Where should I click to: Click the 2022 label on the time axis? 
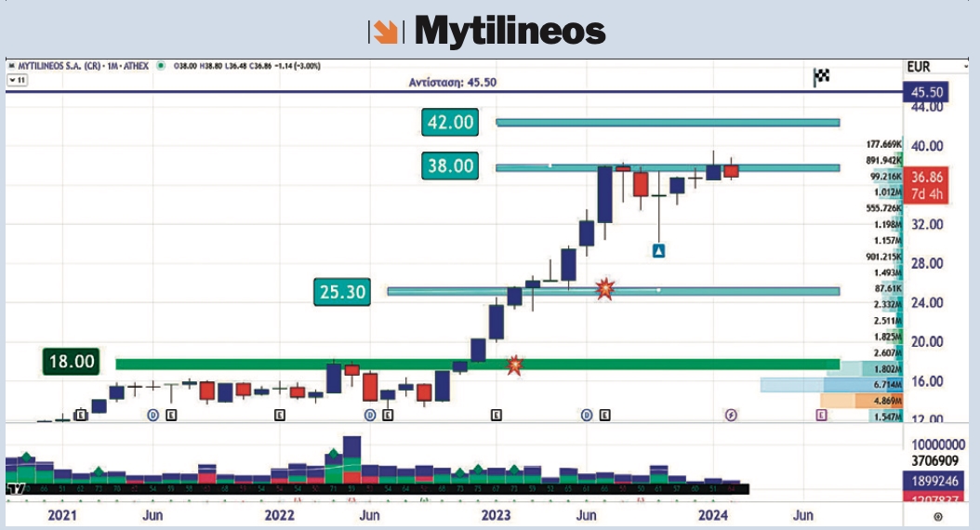(279, 515)
